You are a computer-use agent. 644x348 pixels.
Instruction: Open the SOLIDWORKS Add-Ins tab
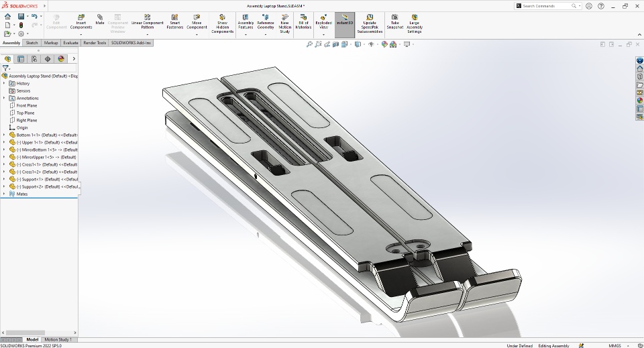pos(131,43)
